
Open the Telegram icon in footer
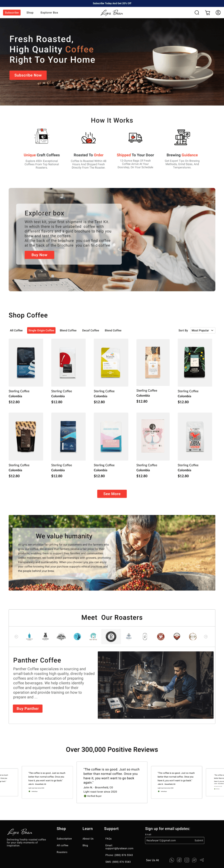click(202, 860)
